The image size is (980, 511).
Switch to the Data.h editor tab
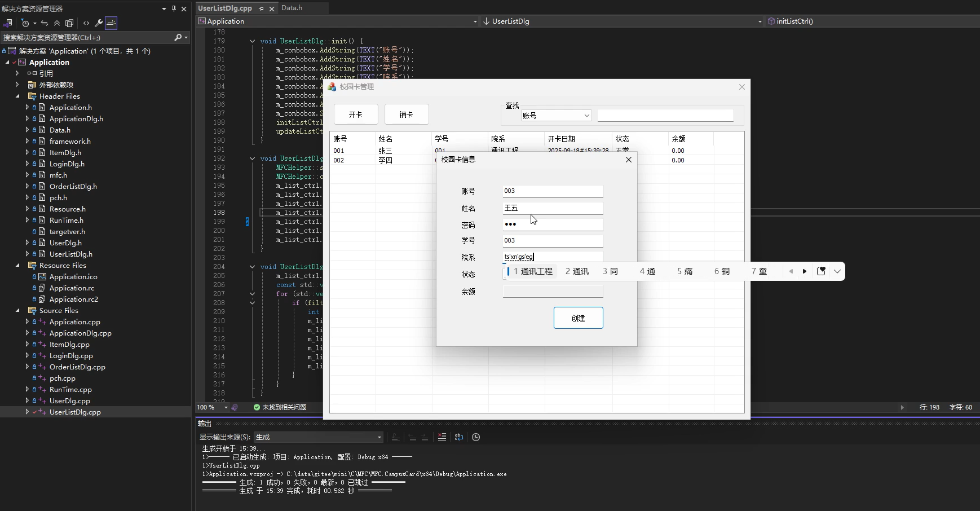292,8
